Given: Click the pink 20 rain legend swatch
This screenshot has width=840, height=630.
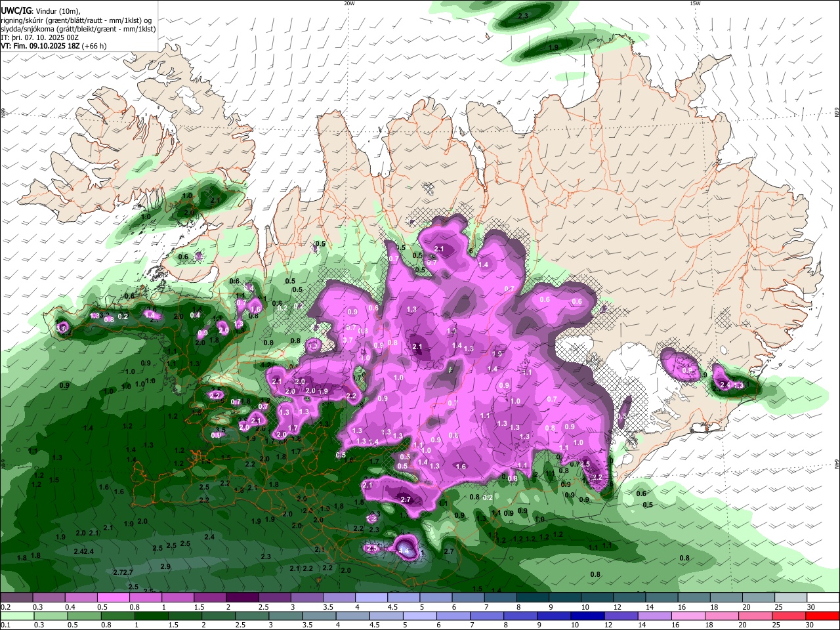Looking at the screenshot, I should (755, 616).
